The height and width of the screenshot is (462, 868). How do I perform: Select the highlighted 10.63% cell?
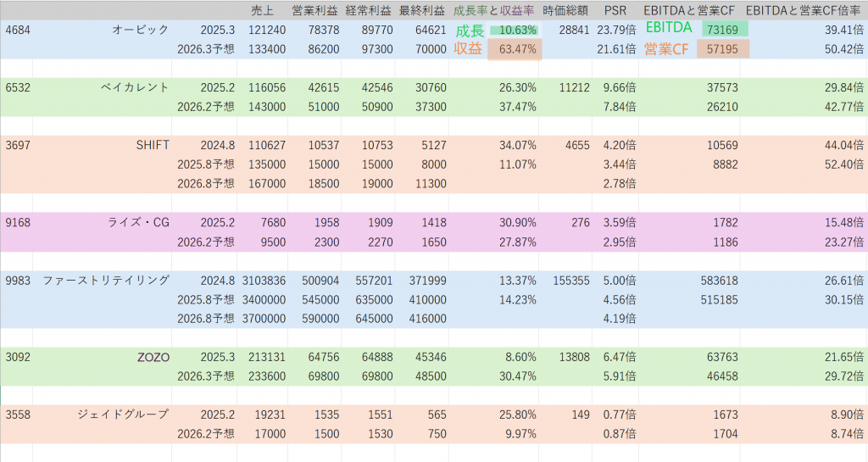point(514,30)
